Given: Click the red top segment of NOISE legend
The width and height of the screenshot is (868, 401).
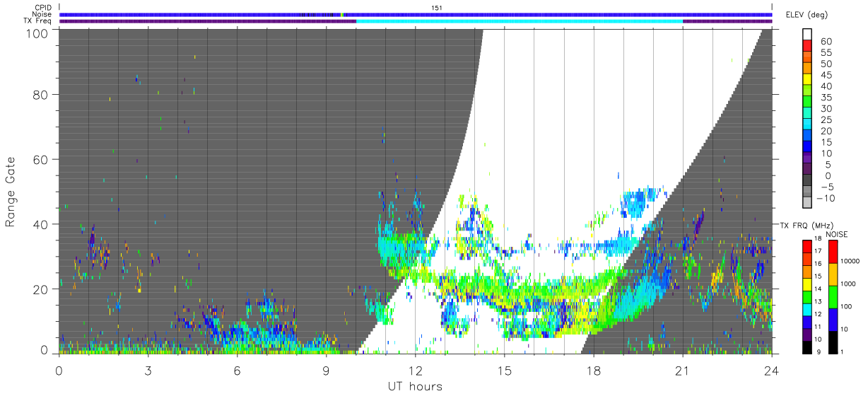Looking at the screenshot, I should pos(833,252).
